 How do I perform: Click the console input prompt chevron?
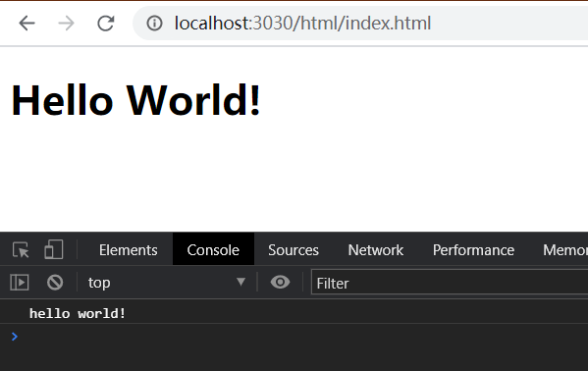(x=15, y=337)
